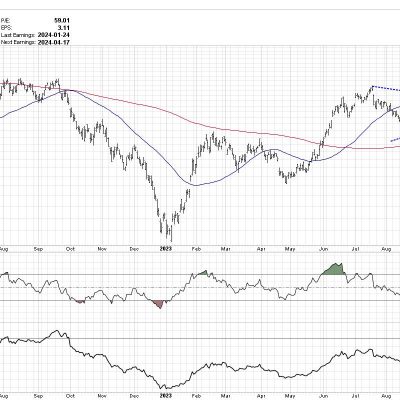Click the lowest price bar at the 2023 bottom
Image resolution: width=400 pixels, height=400 pixels.
click(171, 233)
